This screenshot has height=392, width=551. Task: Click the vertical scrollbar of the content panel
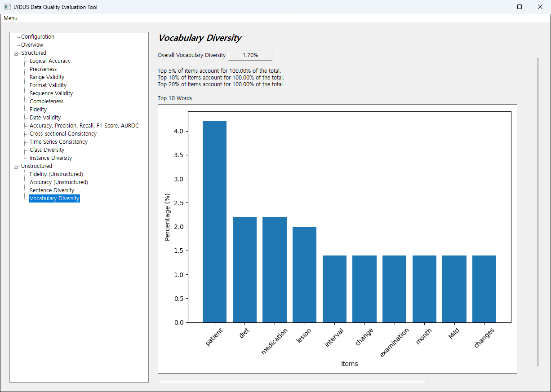538,211
